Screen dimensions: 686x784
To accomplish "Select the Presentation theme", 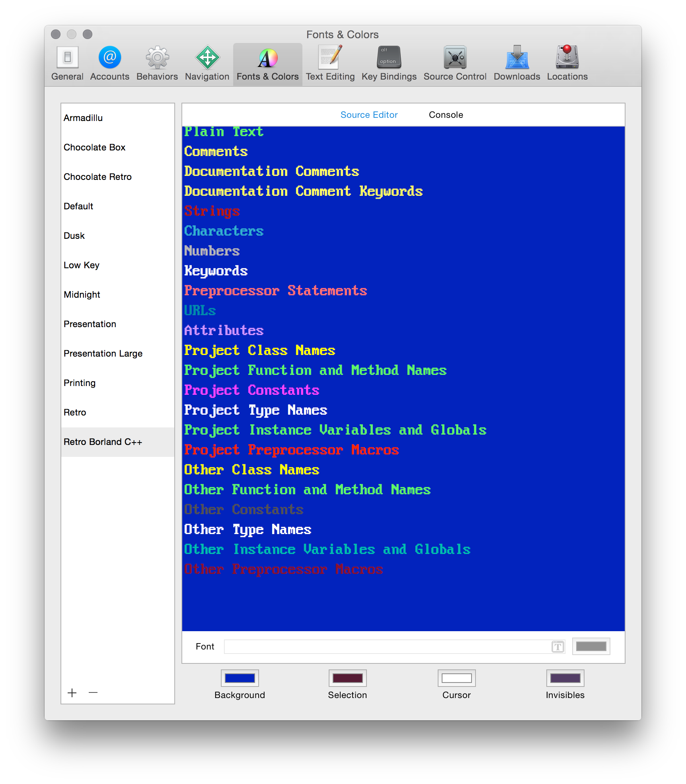I will click(118, 324).
